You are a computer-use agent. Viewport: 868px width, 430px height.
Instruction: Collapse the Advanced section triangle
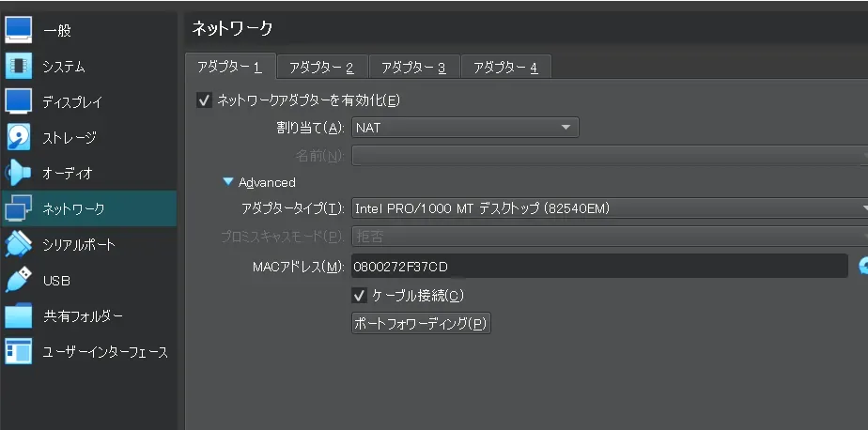(227, 182)
